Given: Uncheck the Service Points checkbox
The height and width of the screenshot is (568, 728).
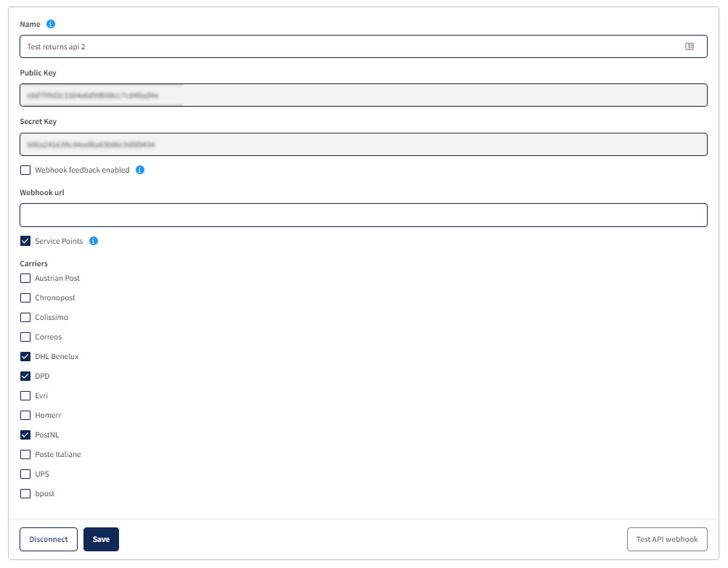Looking at the screenshot, I should click(25, 241).
